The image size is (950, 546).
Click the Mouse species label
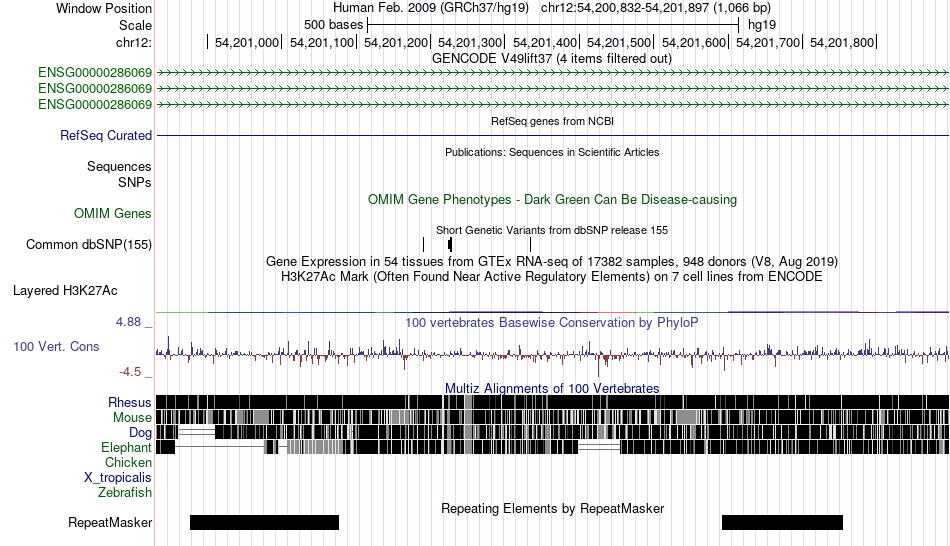pos(132,418)
